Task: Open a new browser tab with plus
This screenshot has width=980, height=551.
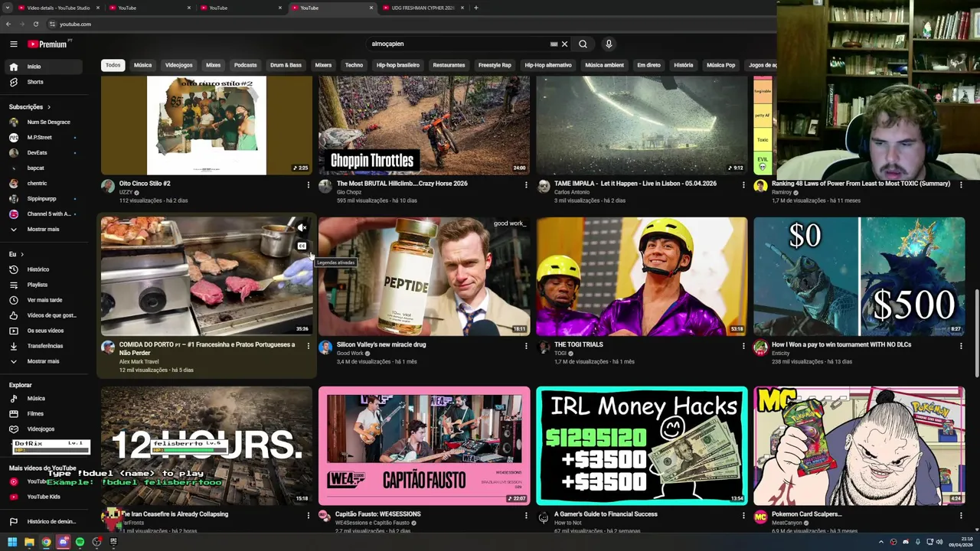Action: click(x=475, y=8)
